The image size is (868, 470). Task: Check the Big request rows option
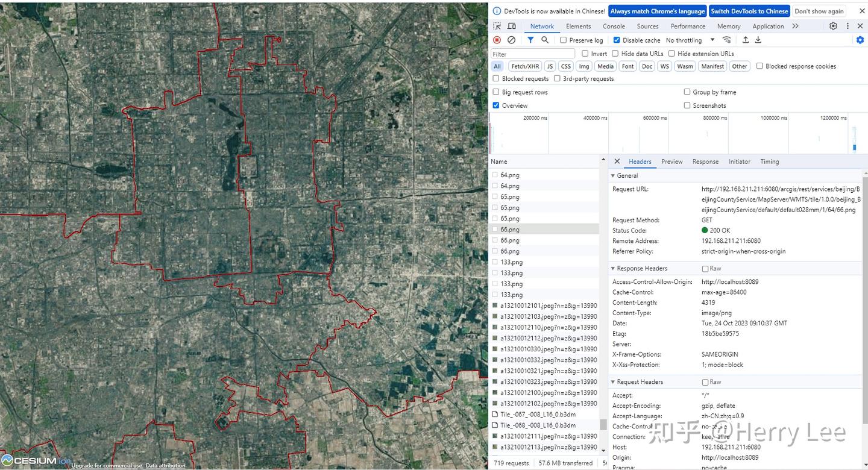496,92
